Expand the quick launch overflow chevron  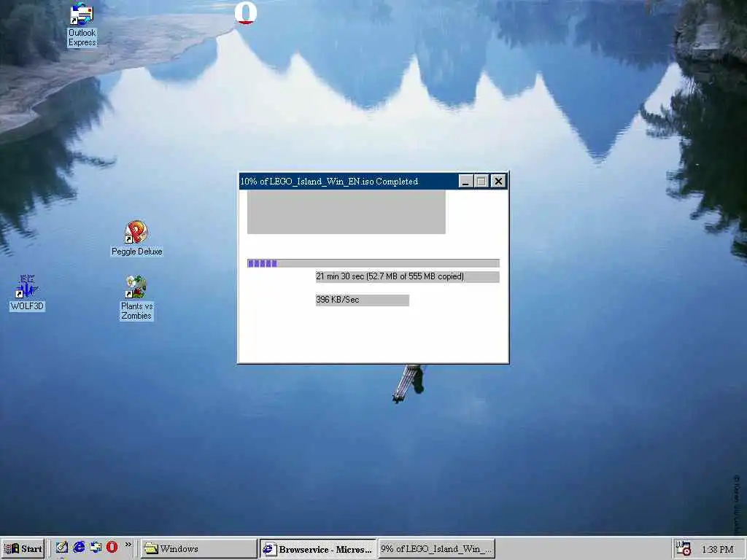pos(128,545)
